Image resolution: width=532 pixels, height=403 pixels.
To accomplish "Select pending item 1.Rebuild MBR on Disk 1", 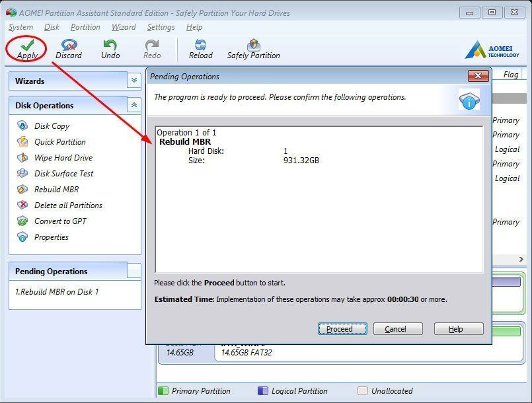I will 57,292.
